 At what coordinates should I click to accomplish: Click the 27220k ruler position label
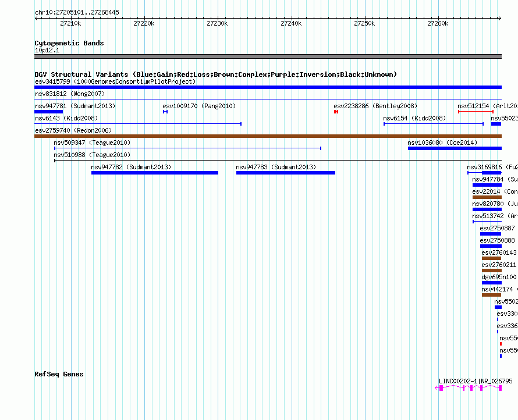[x=144, y=23]
